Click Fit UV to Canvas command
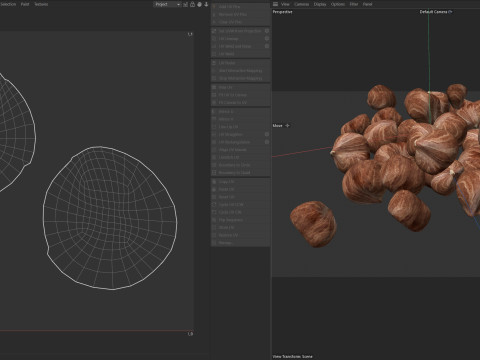 pos(240,95)
